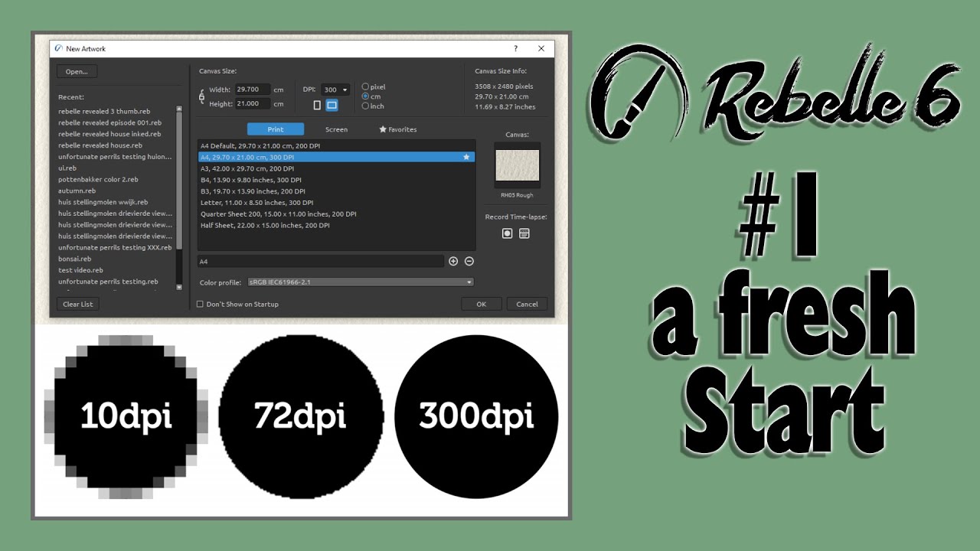This screenshot has height=551, width=980.
Task: Switch to the Favorites tab
Action: [x=398, y=129]
